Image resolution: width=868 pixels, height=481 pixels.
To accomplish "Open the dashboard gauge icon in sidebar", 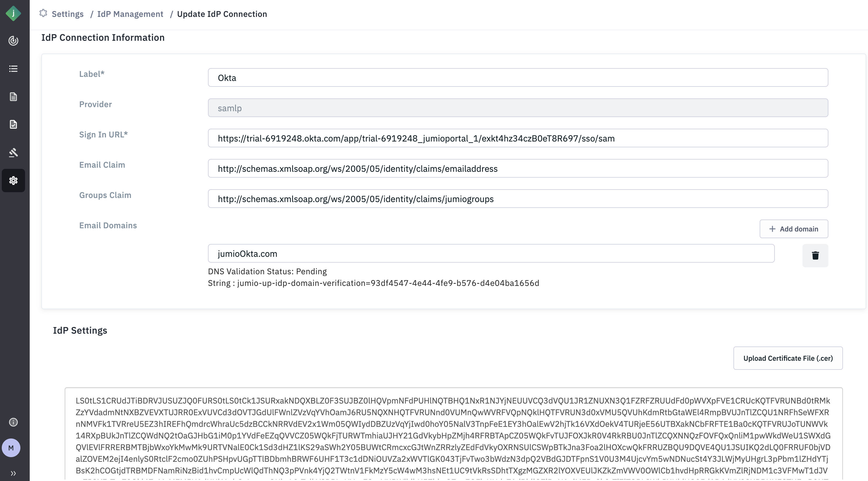I will click(x=13, y=41).
